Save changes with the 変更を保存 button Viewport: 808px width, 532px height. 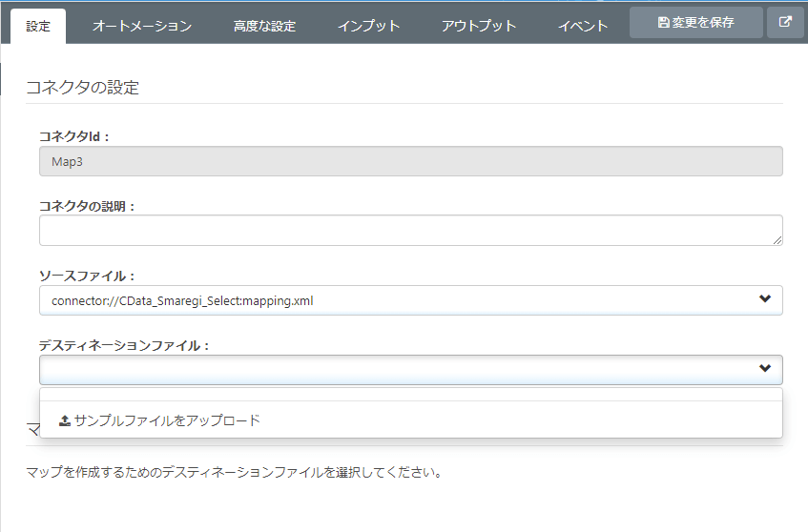point(696,23)
